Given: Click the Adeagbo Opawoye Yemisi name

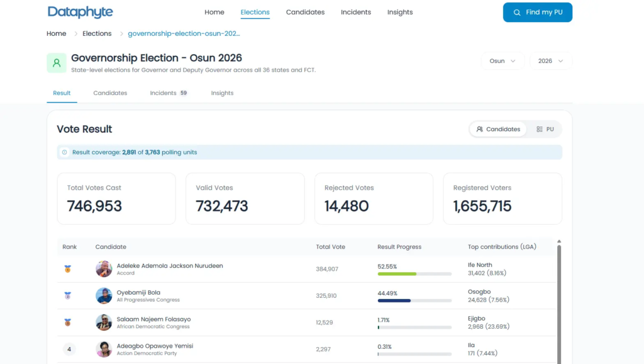Looking at the screenshot, I should click(x=155, y=346).
